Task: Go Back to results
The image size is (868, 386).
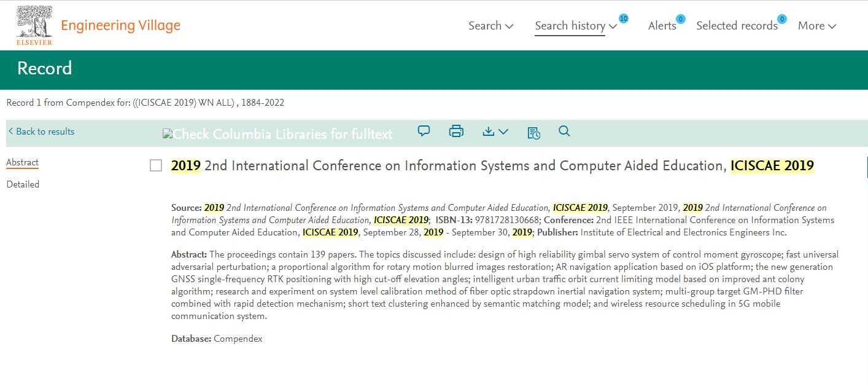Action: coord(41,132)
